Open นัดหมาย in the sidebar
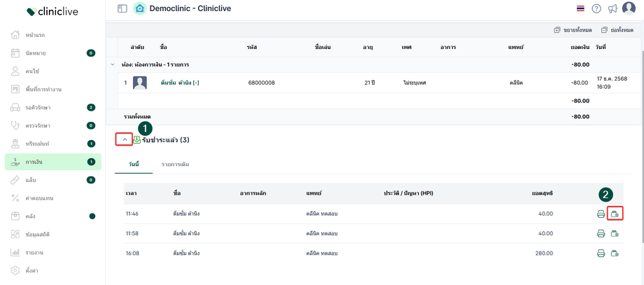This screenshot has height=285, width=644. (36, 53)
